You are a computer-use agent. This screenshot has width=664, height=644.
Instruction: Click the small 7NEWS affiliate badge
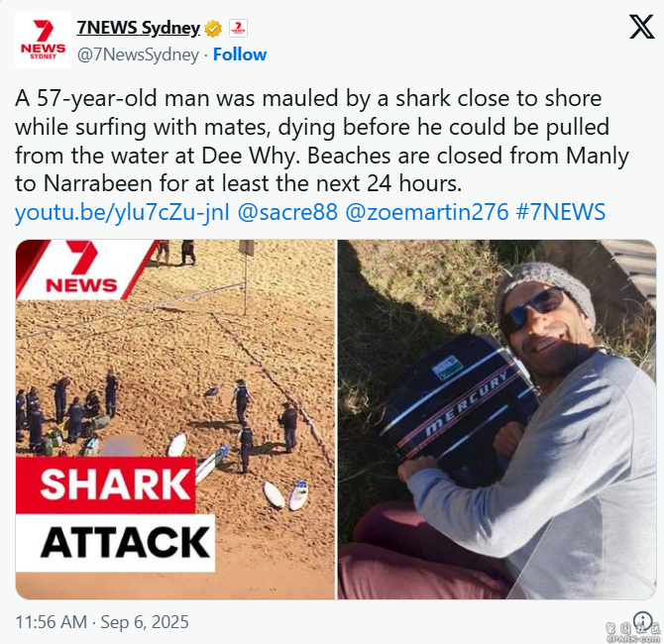(238, 29)
